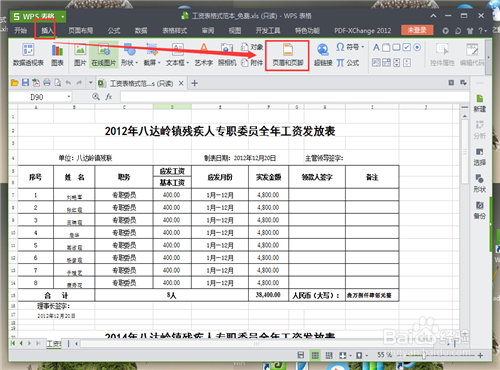Switch to page break preview in status bar
Screen dimensions: 500x370
point(329,355)
